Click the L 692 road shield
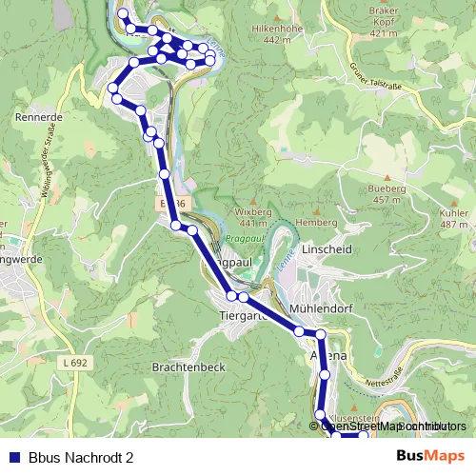476x476 pixels. click(75, 363)
